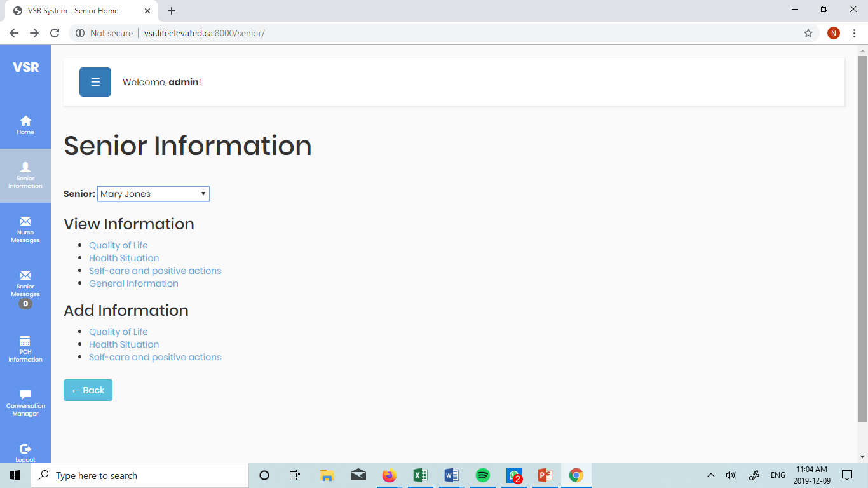
Task: Show hidden system tray icons
Action: tap(711, 475)
